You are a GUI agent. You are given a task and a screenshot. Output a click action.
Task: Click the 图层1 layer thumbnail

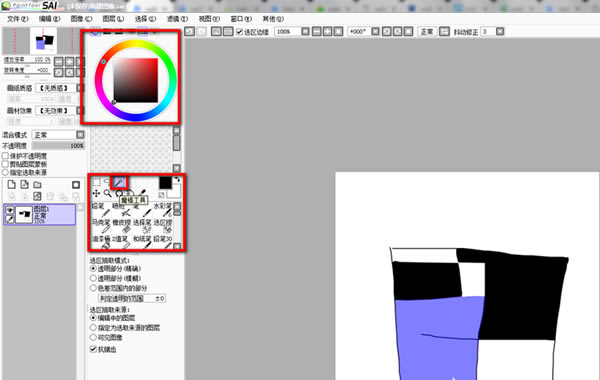point(24,215)
